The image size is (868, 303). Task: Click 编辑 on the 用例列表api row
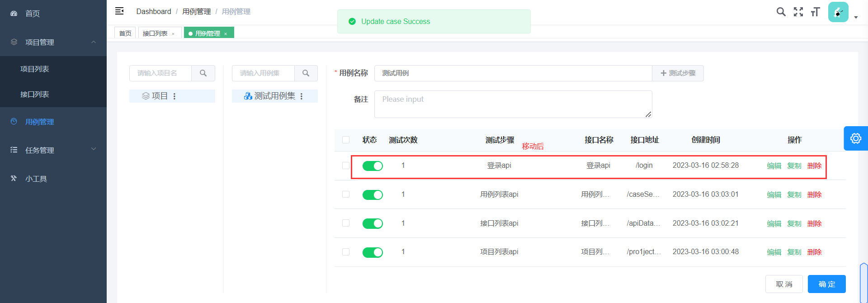click(x=774, y=195)
